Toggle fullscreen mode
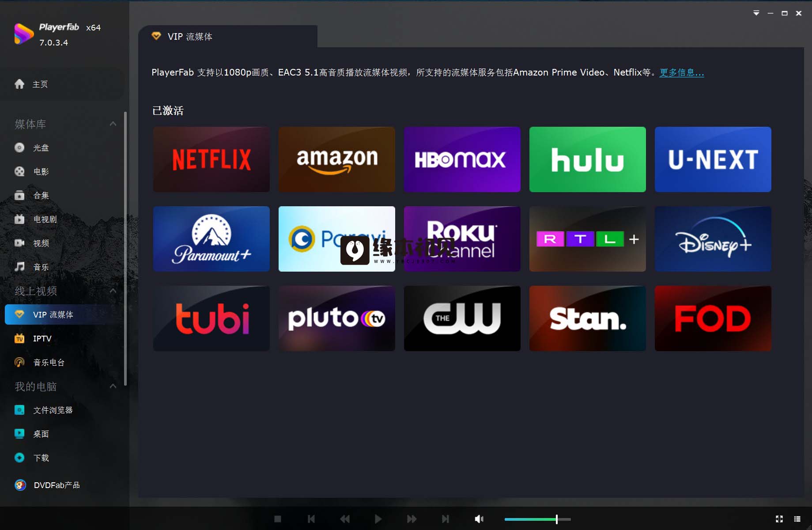 [x=779, y=519]
